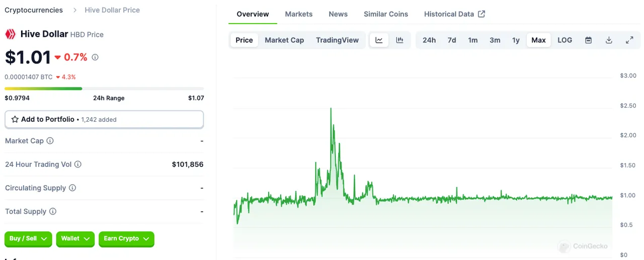Click the Total Supply label
The image size is (644, 260).
[26, 212]
